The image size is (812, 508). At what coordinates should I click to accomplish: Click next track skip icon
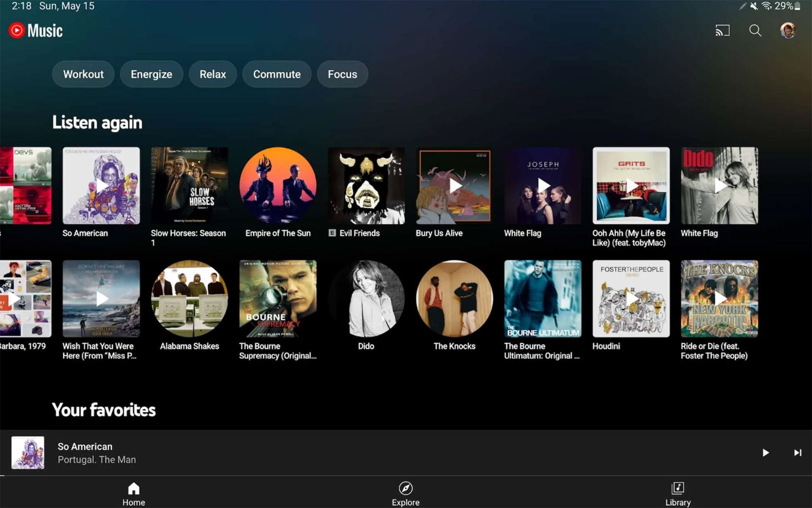coord(797,453)
